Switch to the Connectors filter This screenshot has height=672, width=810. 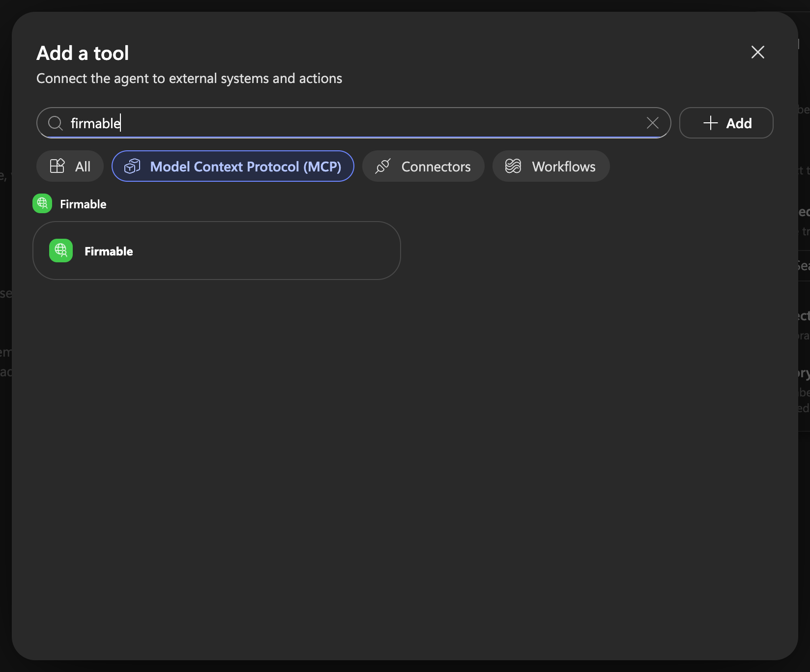click(x=423, y=166)
